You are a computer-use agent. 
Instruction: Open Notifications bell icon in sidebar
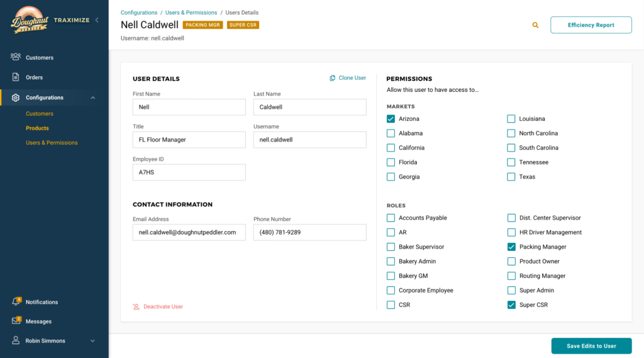tap(16, 302)
